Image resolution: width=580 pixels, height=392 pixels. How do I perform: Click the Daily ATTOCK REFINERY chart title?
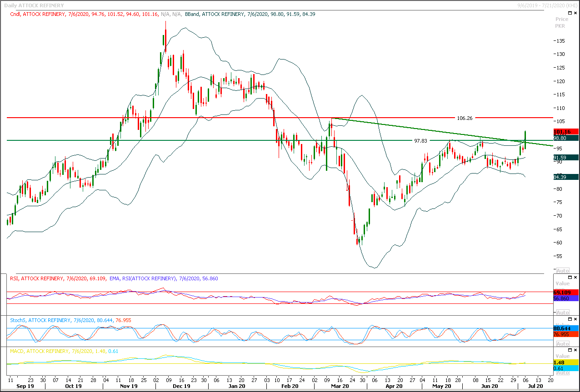[34, 5]
